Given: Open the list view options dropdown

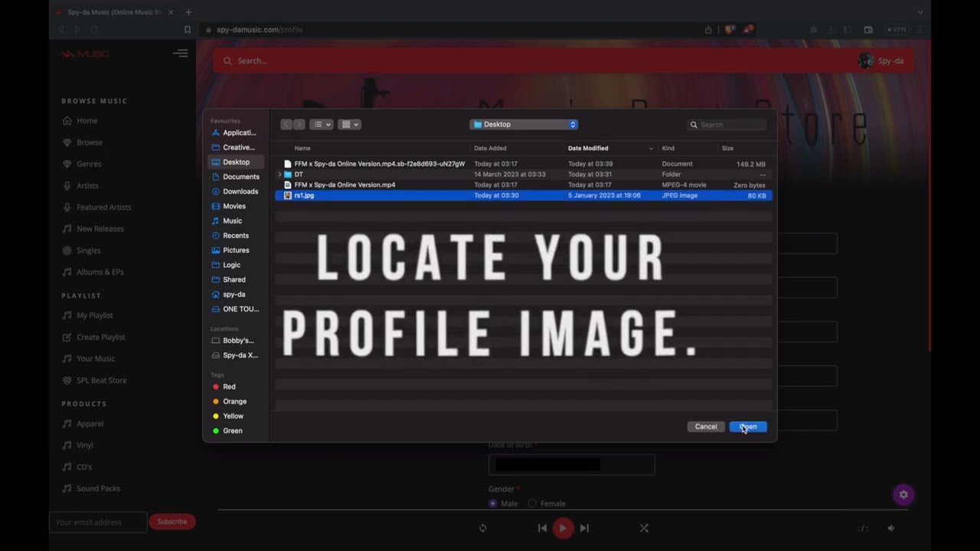Looking at the screenshot, I should (x=321, y=124).
